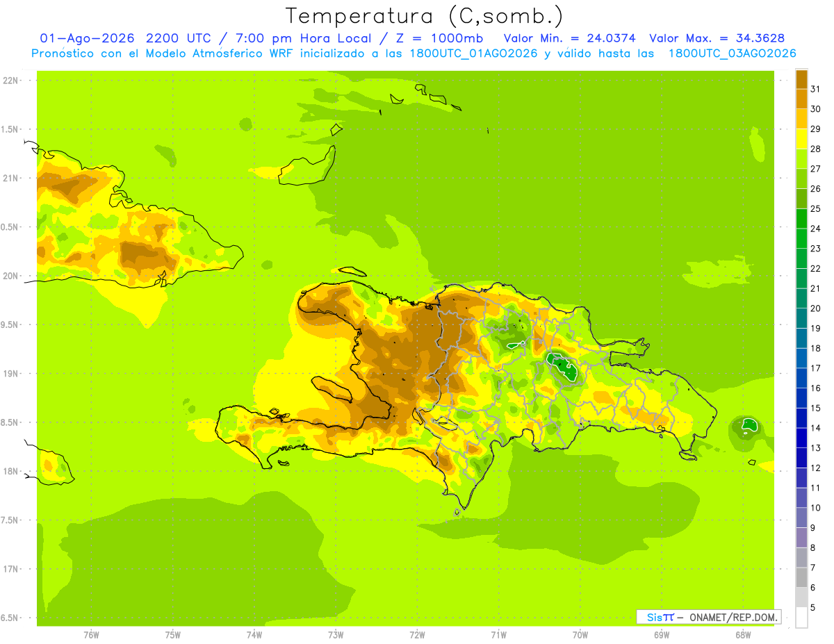Click the "Temperatura (C,somb.)" chart title

pyautogui.click(x=423, y=15)
